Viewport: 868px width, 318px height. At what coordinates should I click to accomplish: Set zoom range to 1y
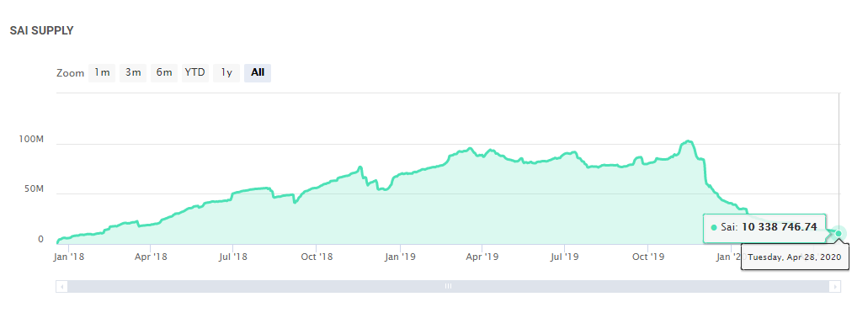pos(226,72)
